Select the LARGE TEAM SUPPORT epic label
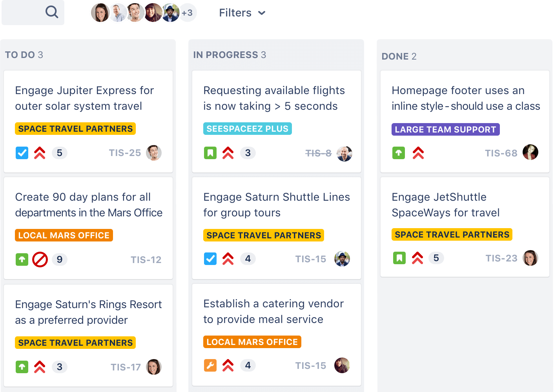554x392 pixels. 445,130
